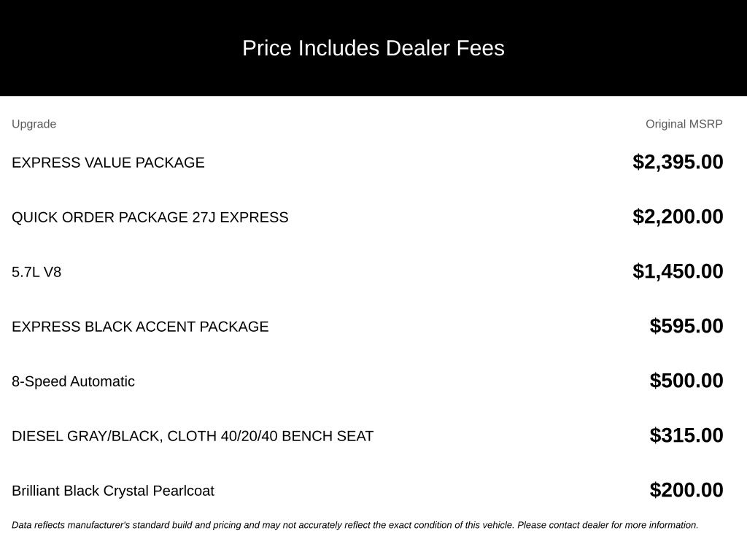Click the 'Please contact dealer' sentence
Screen dimensions: 747x560
tap(608, 525)
